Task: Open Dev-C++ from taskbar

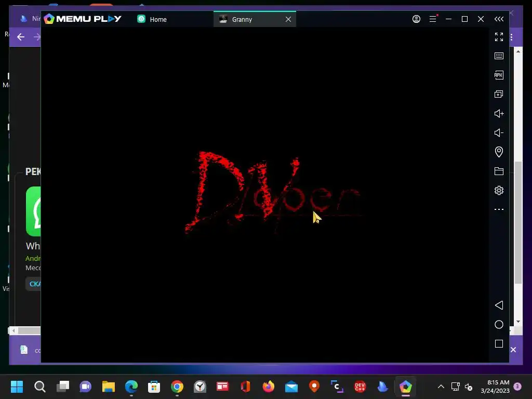Action: pos(360,387)
